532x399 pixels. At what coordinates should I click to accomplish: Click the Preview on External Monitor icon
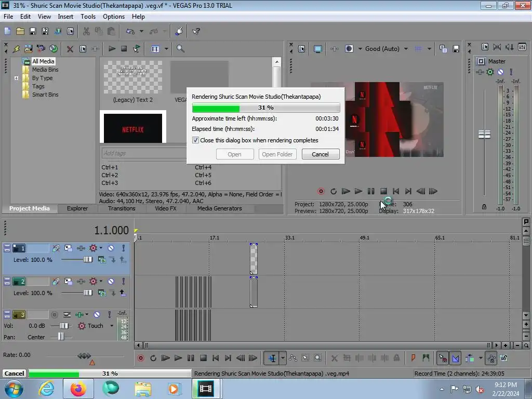point(317,49)
